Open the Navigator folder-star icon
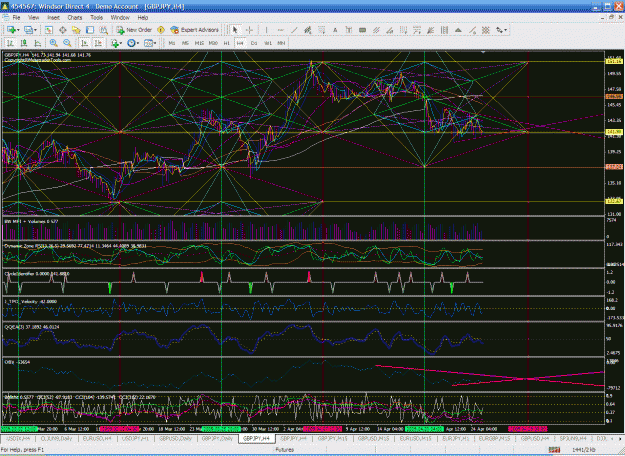The width and height of the screenshot is (625, 456). (76, 30)
